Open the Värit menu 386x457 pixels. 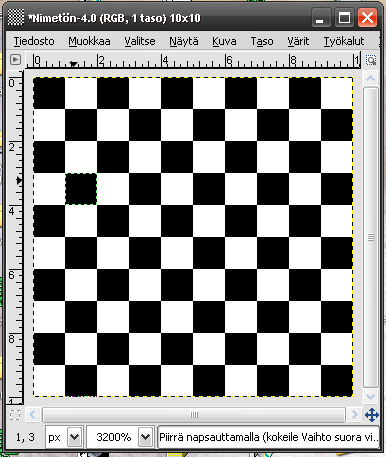click(x=298, y=41)
